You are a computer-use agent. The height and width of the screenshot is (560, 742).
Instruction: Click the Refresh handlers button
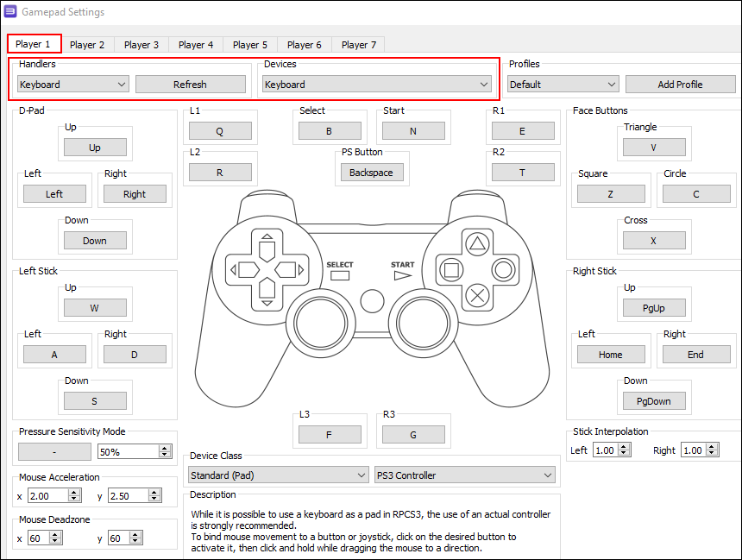click(190, 85)
